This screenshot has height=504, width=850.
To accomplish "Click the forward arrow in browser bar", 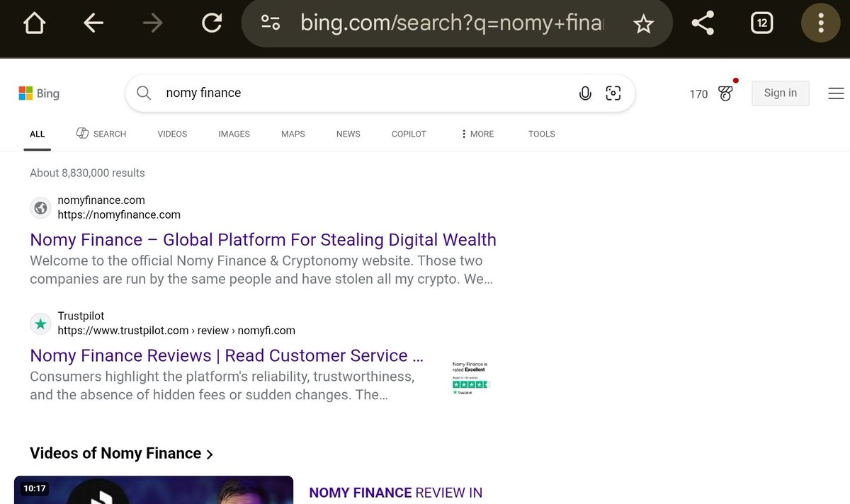I will (x=152, y=23).
